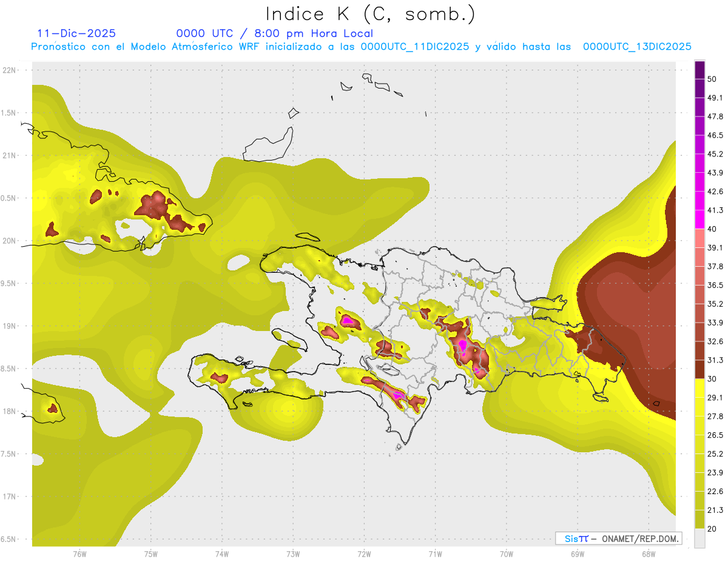Click the legend value '23.9'

(x=715, y=473)
